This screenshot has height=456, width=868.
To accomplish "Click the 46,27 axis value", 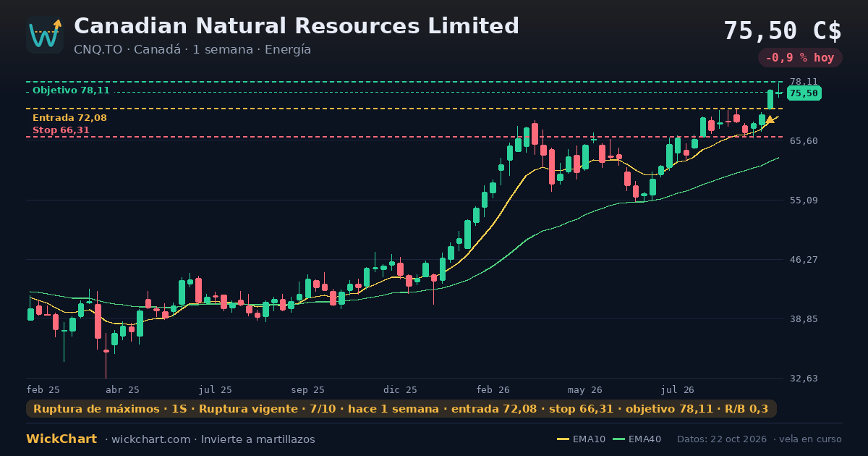I will (x=804, y=259).
